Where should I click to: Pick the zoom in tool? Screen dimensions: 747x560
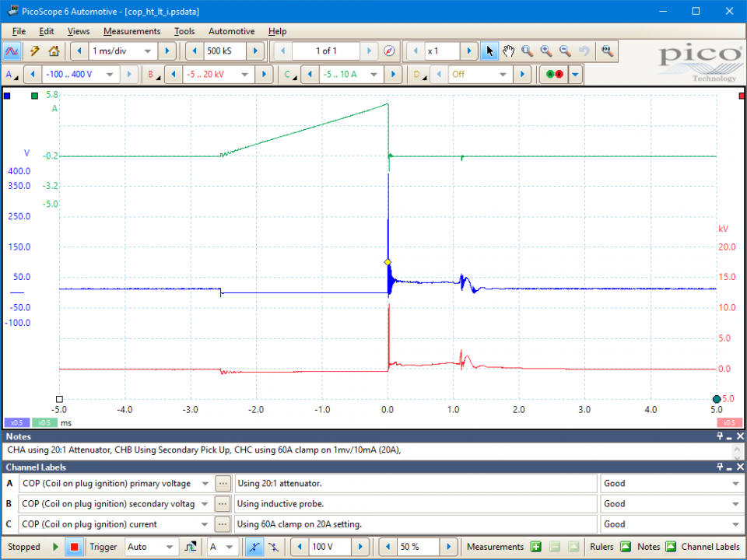tap(546, 51)
